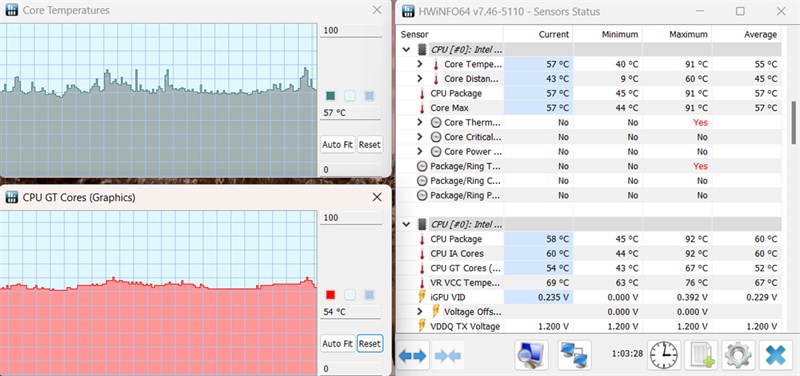Open HWiNFO settings gear icon
Screen dimensions: 800x376
[x=738, y=355]
